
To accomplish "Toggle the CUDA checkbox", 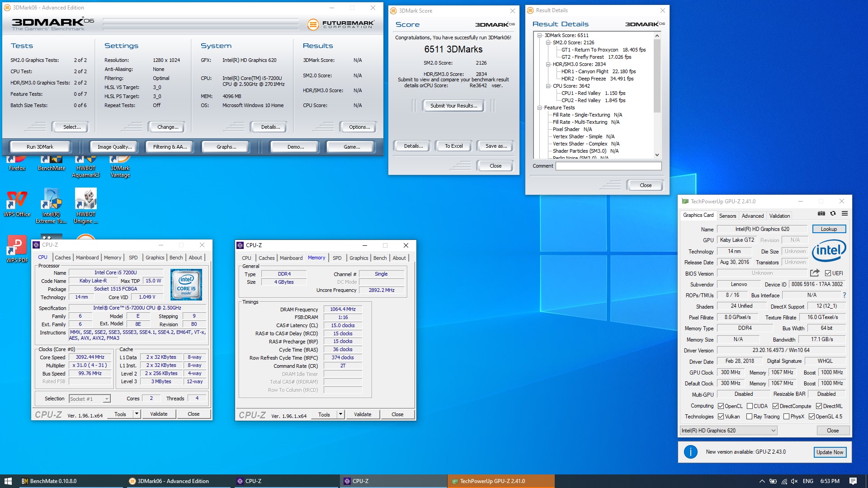I will pyautogui.click(x=750, y=406).
